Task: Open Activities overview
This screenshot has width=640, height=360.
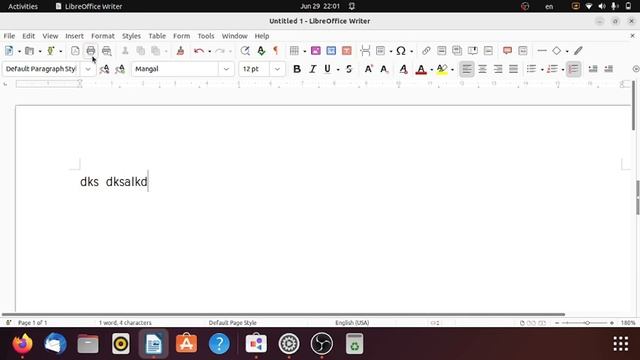Action: [x=23, y=6]
